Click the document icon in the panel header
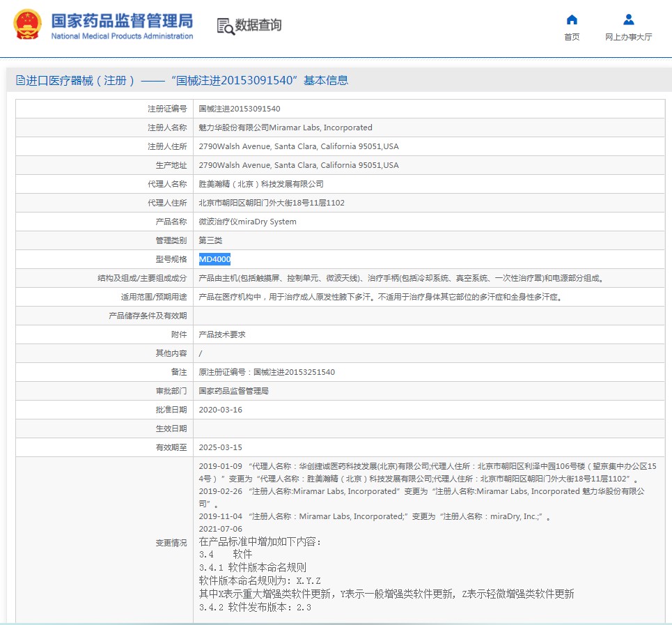Image resolution: width=672 pixels, height=625 pixels. 20,80
